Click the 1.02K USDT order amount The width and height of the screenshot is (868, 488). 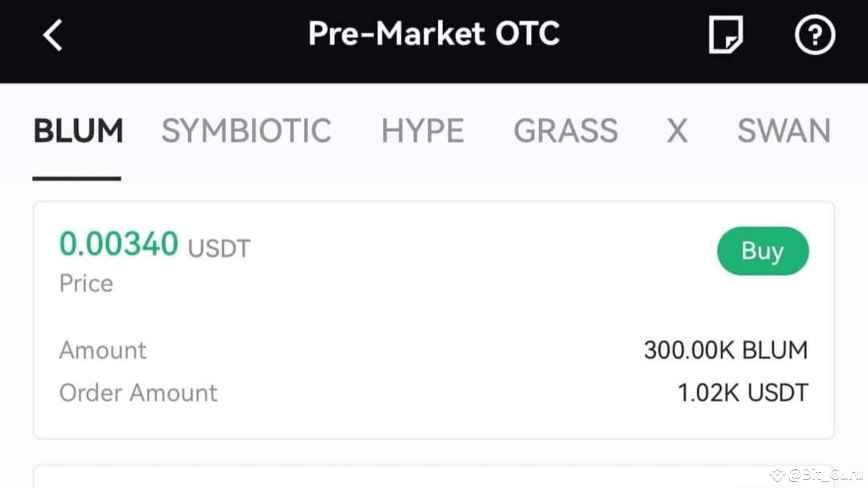click(x=743, y=392)
